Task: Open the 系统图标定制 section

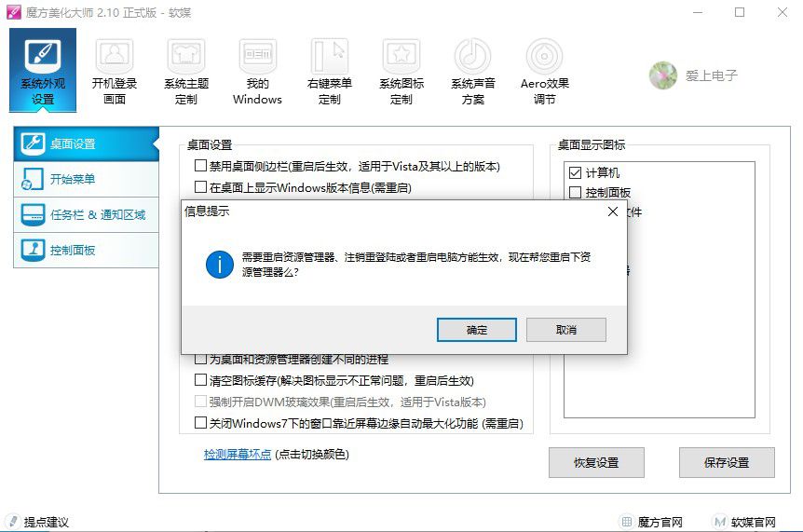Action: click(x=401, y=72)
